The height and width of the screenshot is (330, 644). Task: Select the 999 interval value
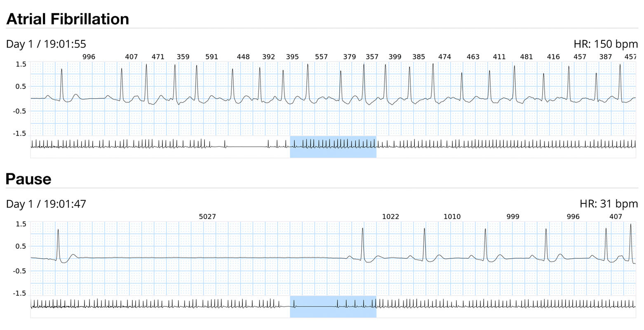pos(513,217)
